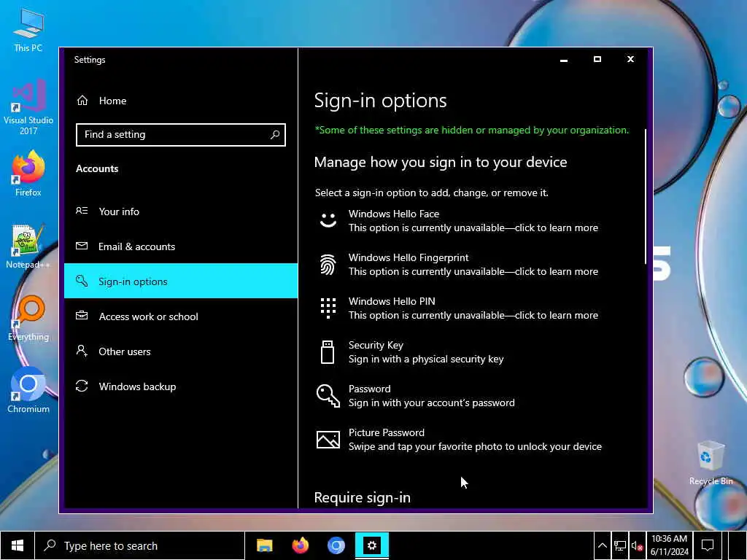Image resolution: width=747 pixels, height=560 pixels.
Task: Select Firefox desktop shortcut
Action: coord(28,174)
